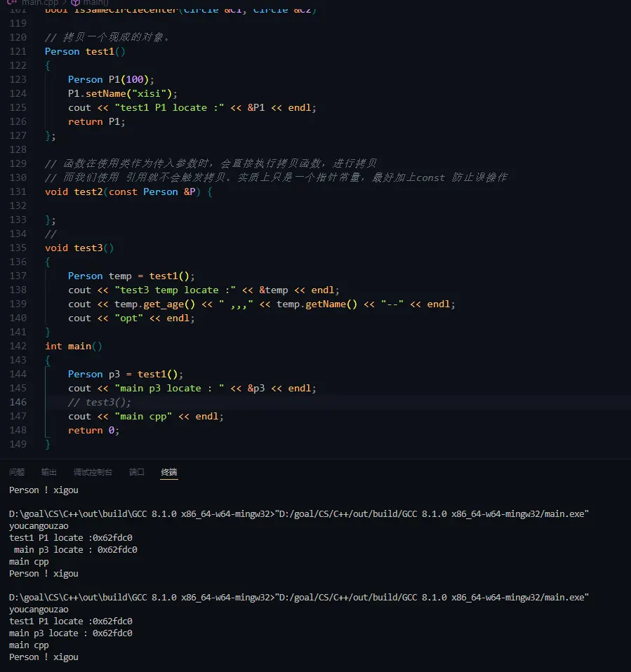Click the "test3 temp locate :" string literal
The height and width of the screenshot is (672, 631).
[x=175, y=290]
